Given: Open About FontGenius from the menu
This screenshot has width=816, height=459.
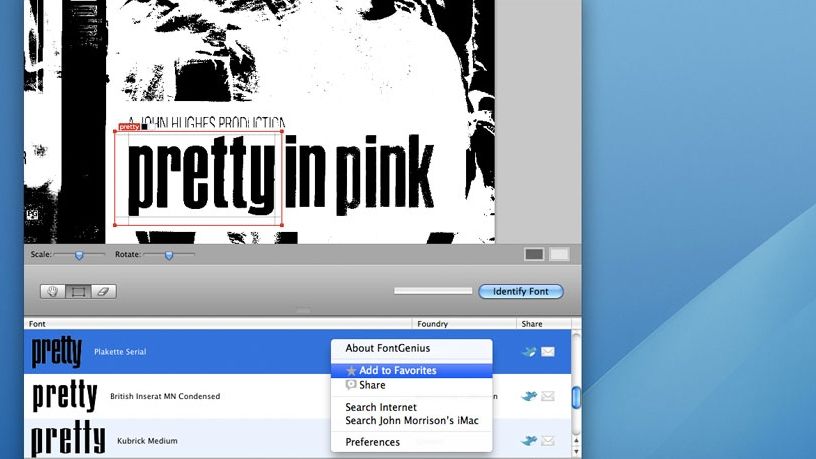Looking at the screenshot, I should point(388,349).
